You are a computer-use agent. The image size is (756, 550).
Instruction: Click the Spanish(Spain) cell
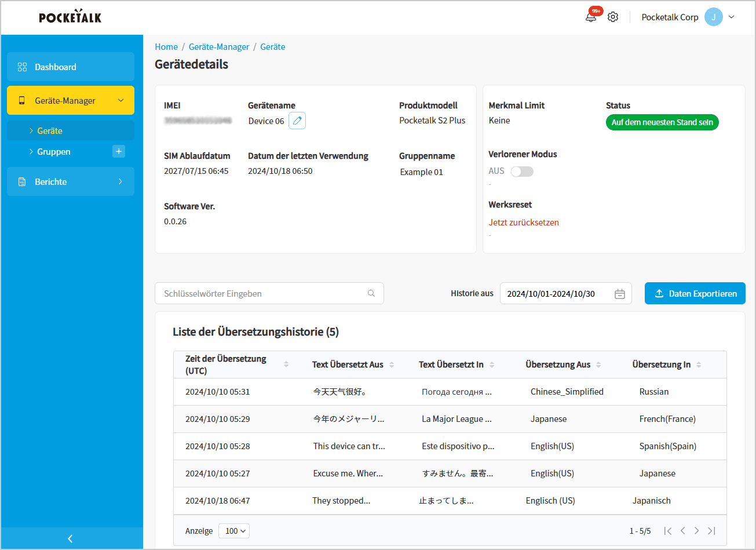point(668,446)
